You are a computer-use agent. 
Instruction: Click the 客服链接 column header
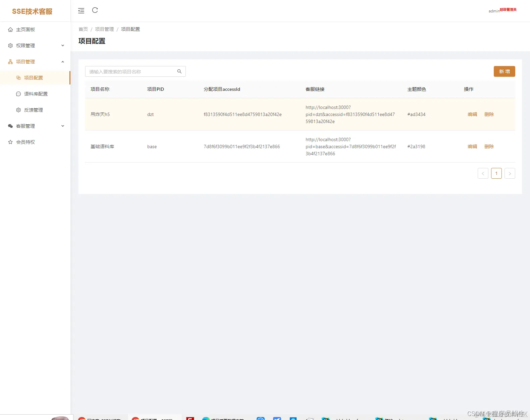[x=315, y=89]
